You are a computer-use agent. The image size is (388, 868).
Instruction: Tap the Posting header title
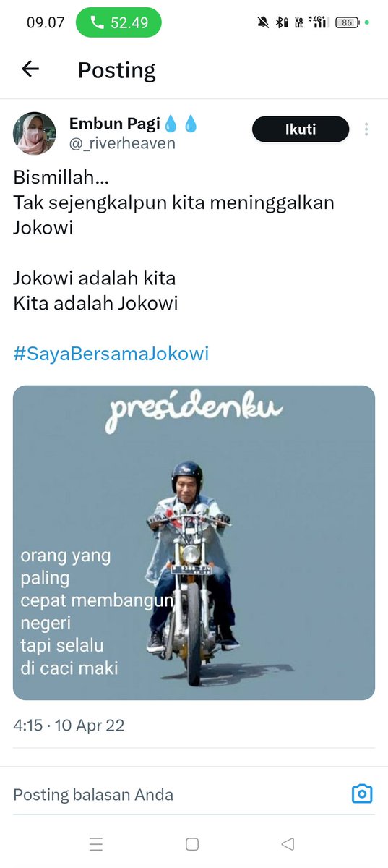117,70
